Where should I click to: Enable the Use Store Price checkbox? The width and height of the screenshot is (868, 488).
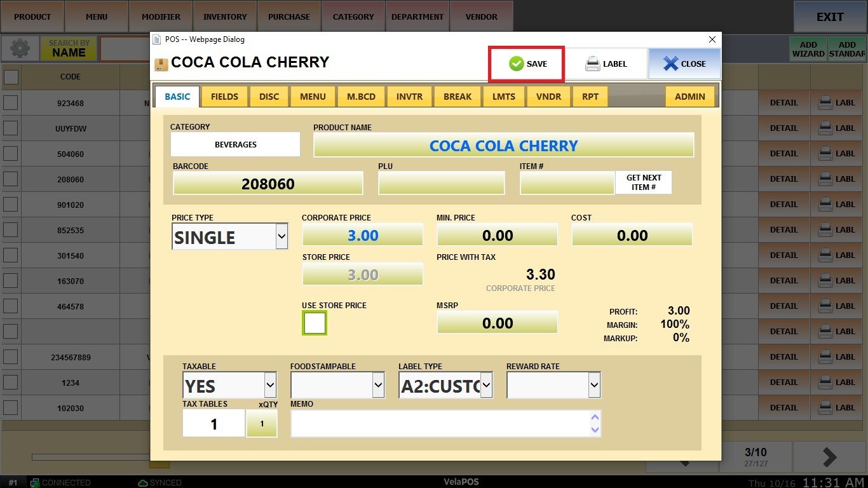click(315, 323)
